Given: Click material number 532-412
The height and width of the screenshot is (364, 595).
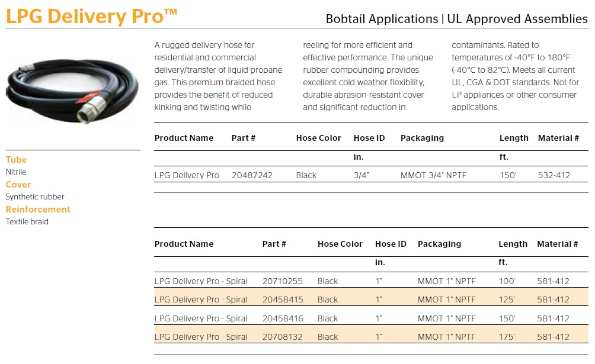Looking at the screenshot, I should (x=554, y=176).
